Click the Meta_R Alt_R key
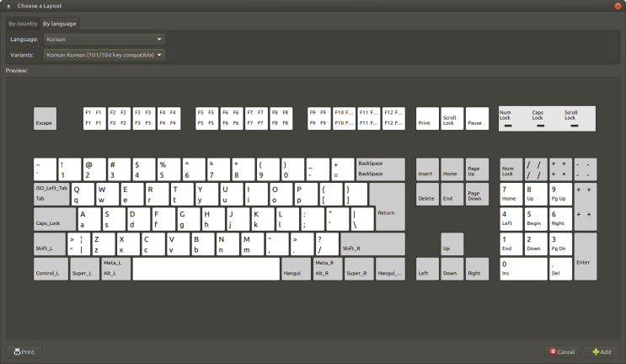This screenshot has height=364, width=626. 328,269
